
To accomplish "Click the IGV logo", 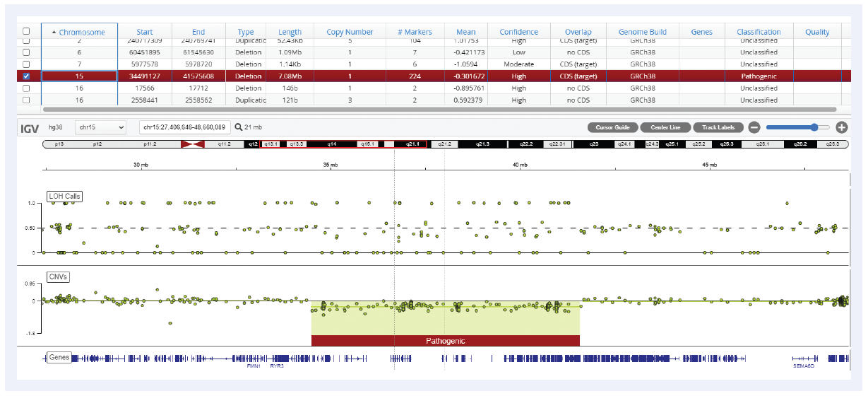I will tap(29, 128).
